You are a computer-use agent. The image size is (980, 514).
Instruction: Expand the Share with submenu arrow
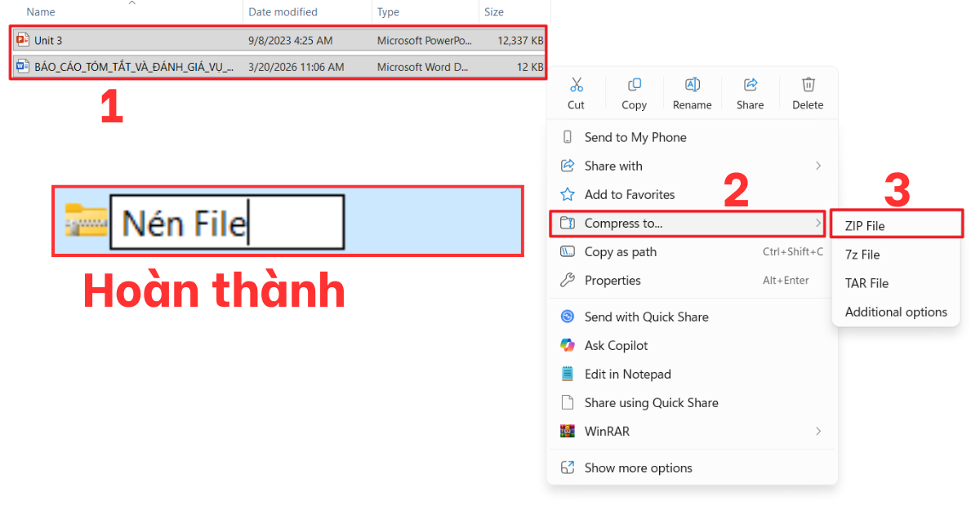click(818, 166)
